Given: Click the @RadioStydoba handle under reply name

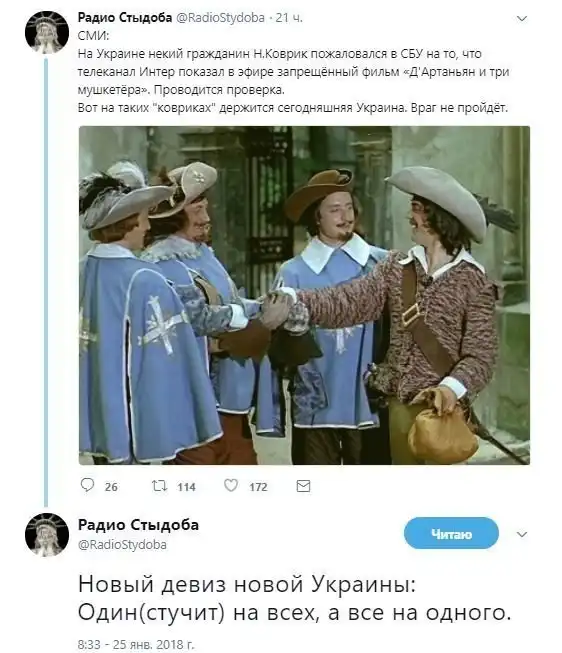Looking at the screenshot, I should 122,544.
